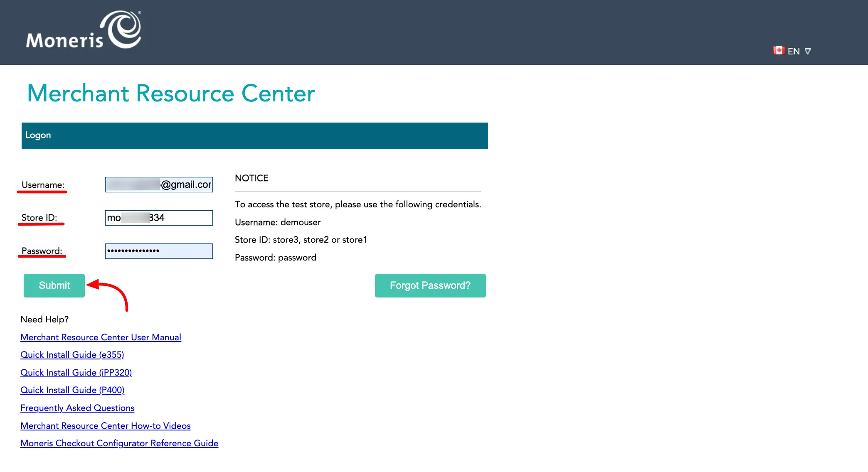Open the Quick Install Guide for iPP320
The image size is (868, 472).
pos(76,372)
